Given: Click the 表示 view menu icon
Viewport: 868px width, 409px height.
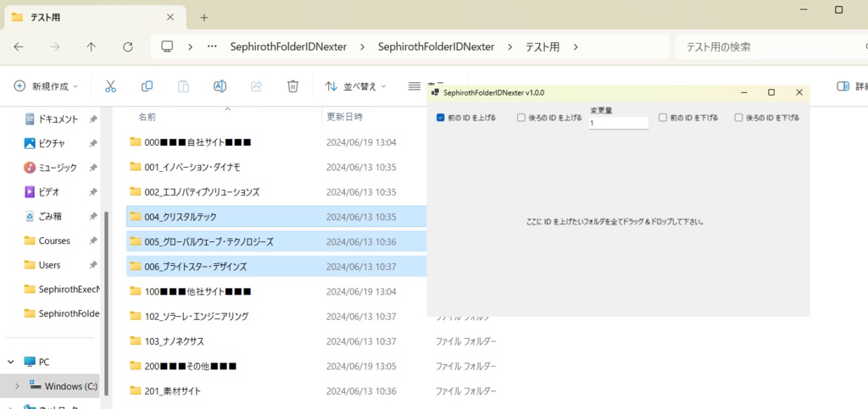Looking at the screenshot, I should coord(414,86).
